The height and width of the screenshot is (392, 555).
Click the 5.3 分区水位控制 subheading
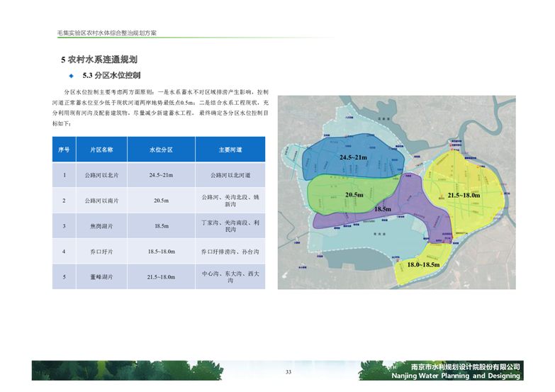112,75
